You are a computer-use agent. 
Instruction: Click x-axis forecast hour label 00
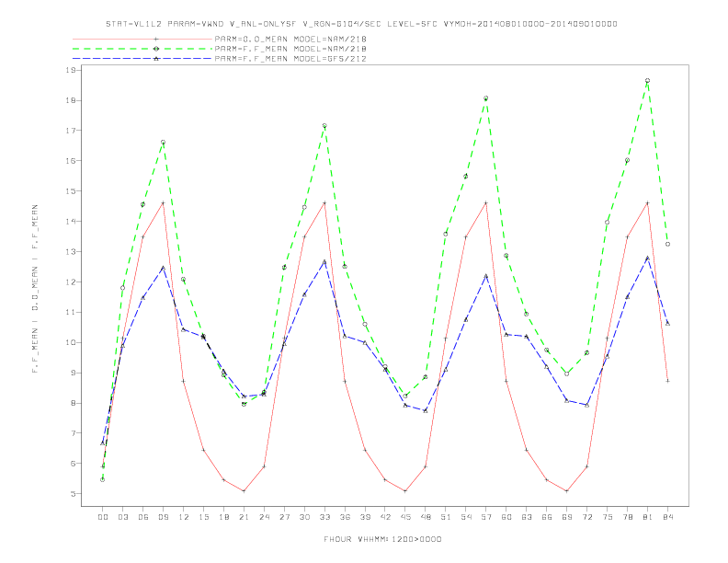pyautogui.click(x=103, y=517)
